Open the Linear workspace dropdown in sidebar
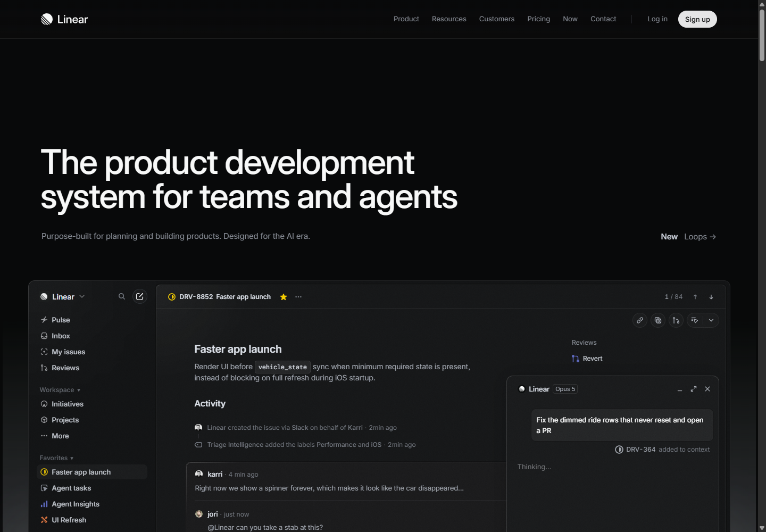Image resolution: width=766 pixels, height=532 pixels. (63, 297)
